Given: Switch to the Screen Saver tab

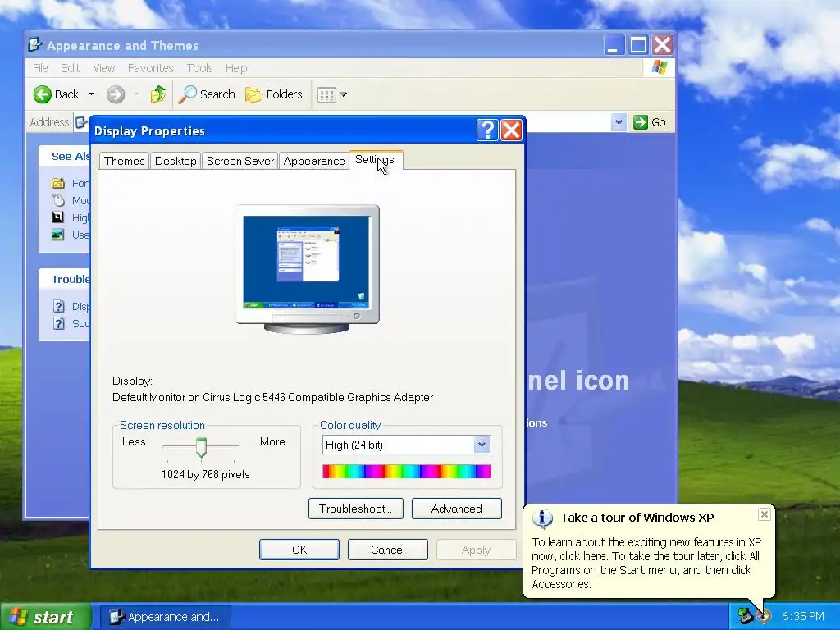Looking at the screenshot, I should pyautogui.click(x=240, y=162).
